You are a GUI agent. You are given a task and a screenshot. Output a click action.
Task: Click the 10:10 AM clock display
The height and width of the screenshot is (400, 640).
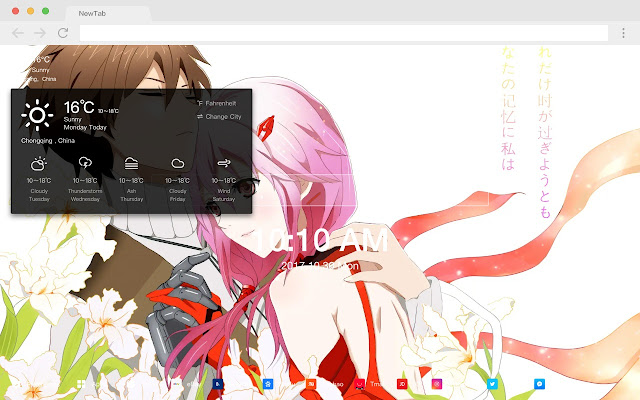click(x=321, y=241)
